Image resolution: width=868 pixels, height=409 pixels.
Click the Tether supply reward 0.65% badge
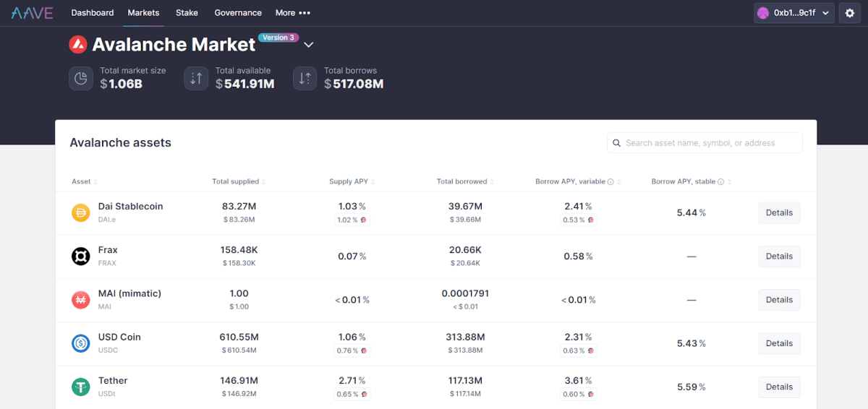point(352,394)
